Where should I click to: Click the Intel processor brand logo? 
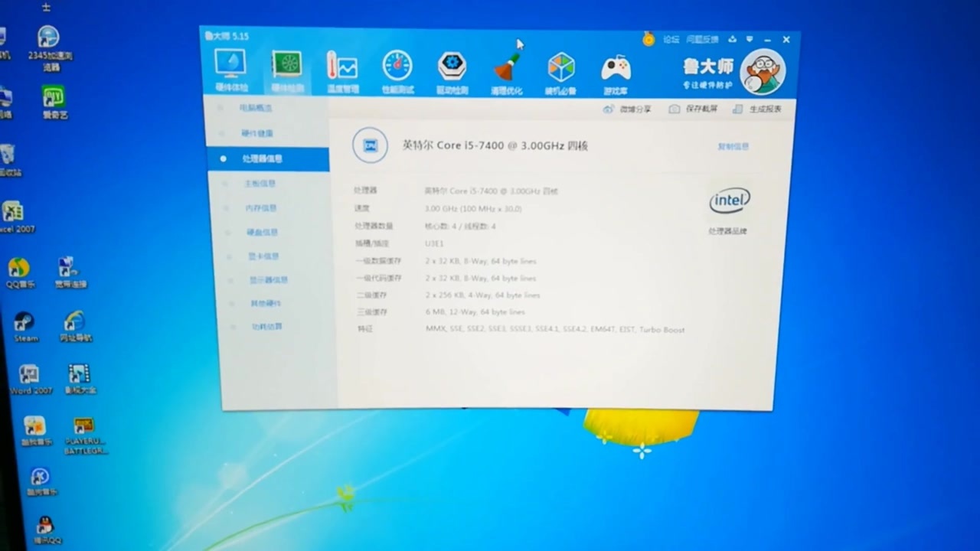click(x=730, y=201)
